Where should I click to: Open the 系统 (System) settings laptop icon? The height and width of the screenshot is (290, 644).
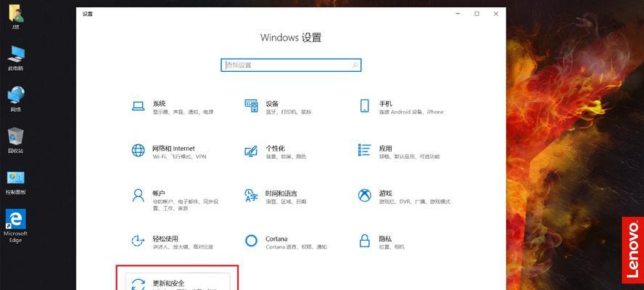[x=138, y=106]
